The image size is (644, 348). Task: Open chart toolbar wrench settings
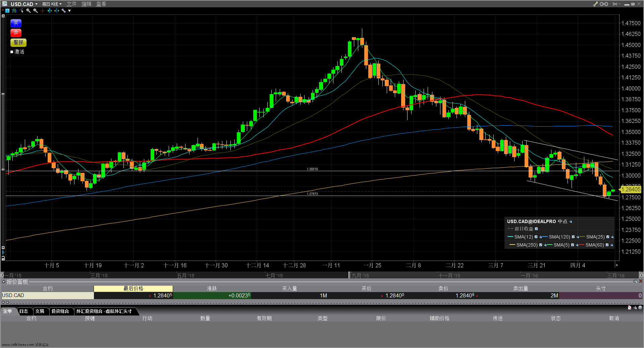63,11
